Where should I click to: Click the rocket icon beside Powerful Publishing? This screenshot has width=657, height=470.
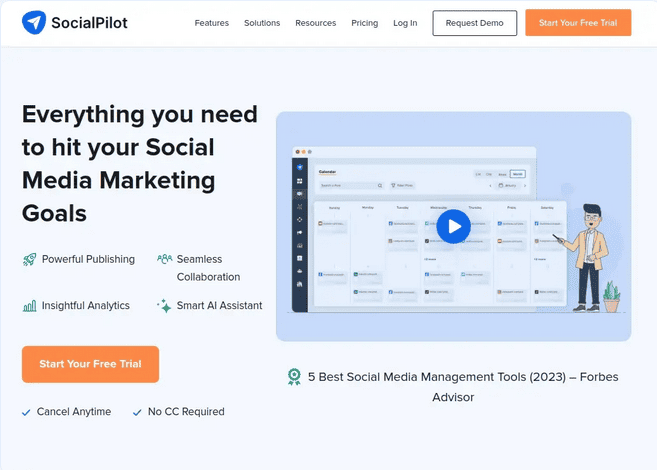29,260
